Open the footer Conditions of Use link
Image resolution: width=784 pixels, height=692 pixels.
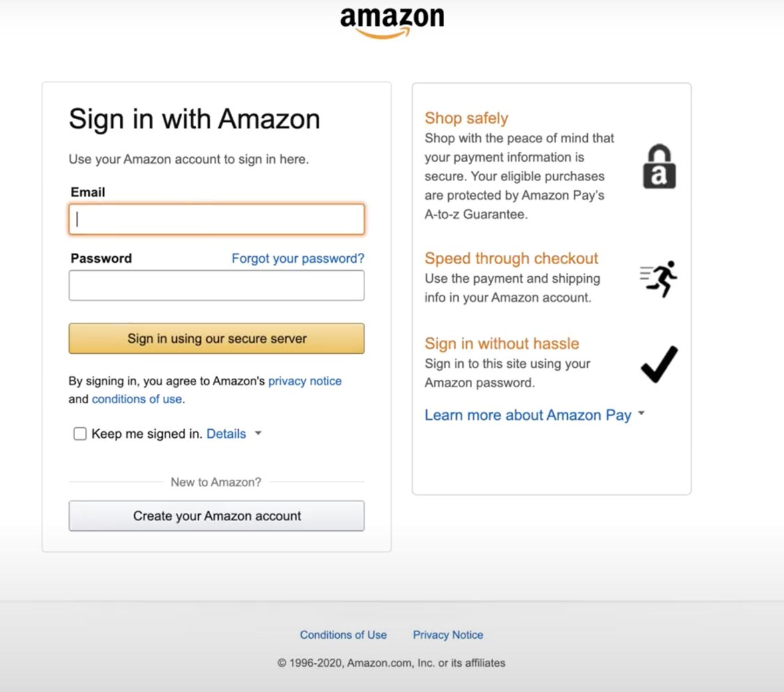[x=343, y=635]
